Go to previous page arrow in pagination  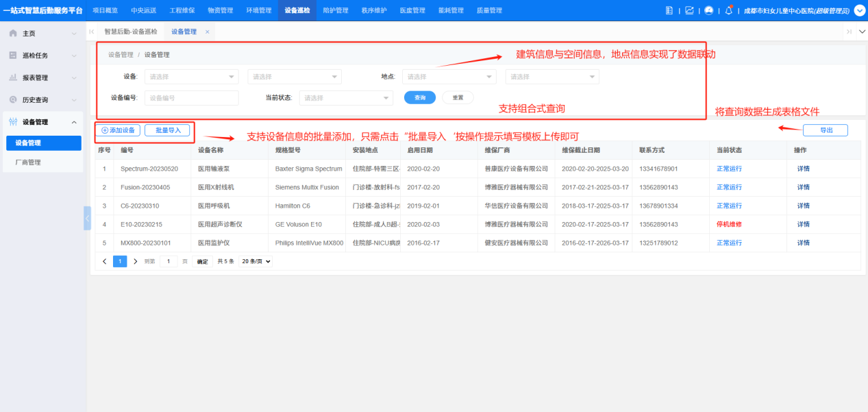104,261
